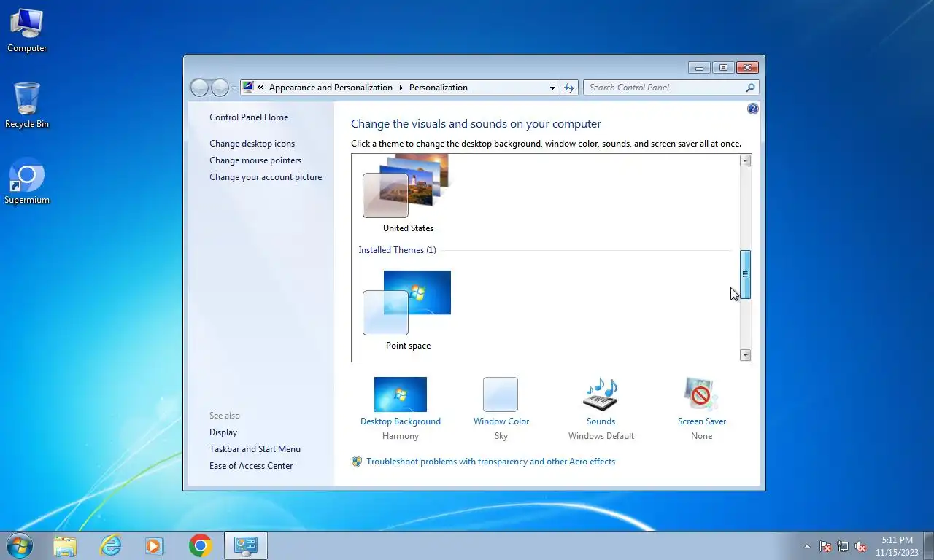Expand arrow after Appearance and Personalization
The height and width of the screenshot is (560, 934).
(401, 87)
